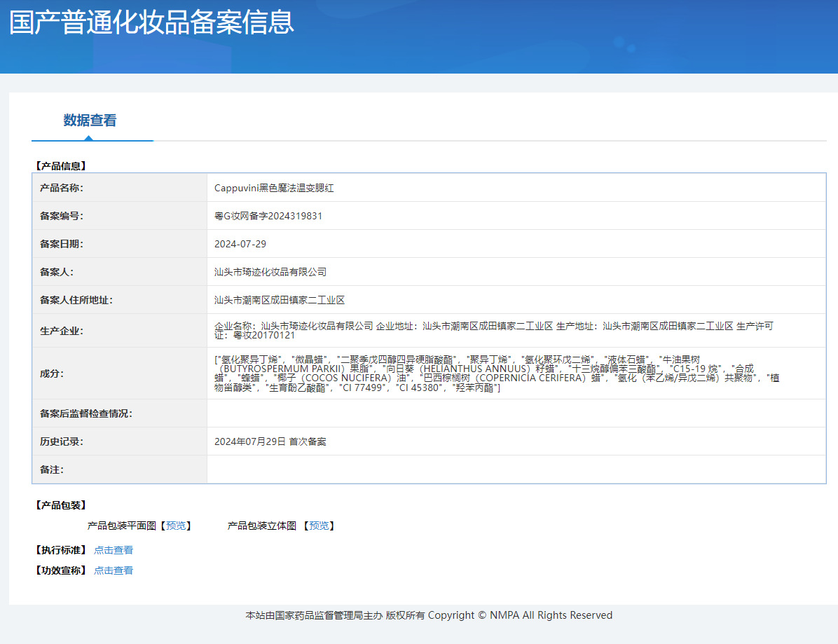This screenshot has width=838, height=644.
Task: Click the 成分 row label
Action: coord(52,374)
